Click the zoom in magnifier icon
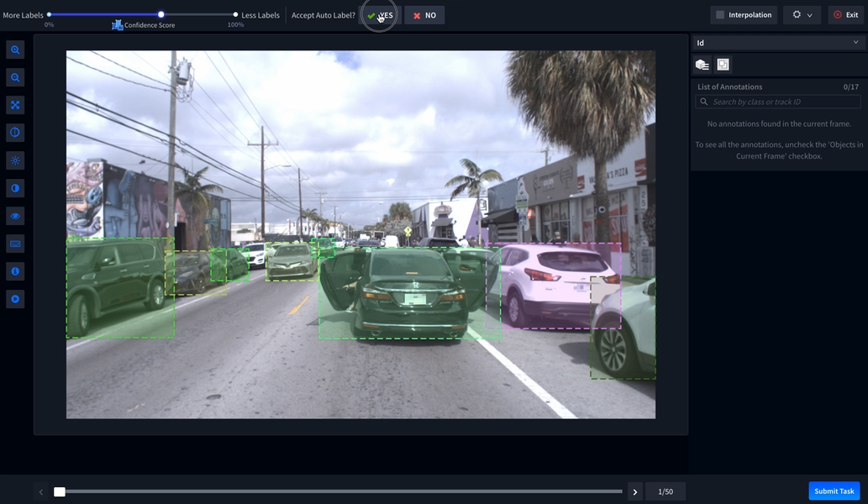Screen dimensions: 868x504 pos(15,50)
